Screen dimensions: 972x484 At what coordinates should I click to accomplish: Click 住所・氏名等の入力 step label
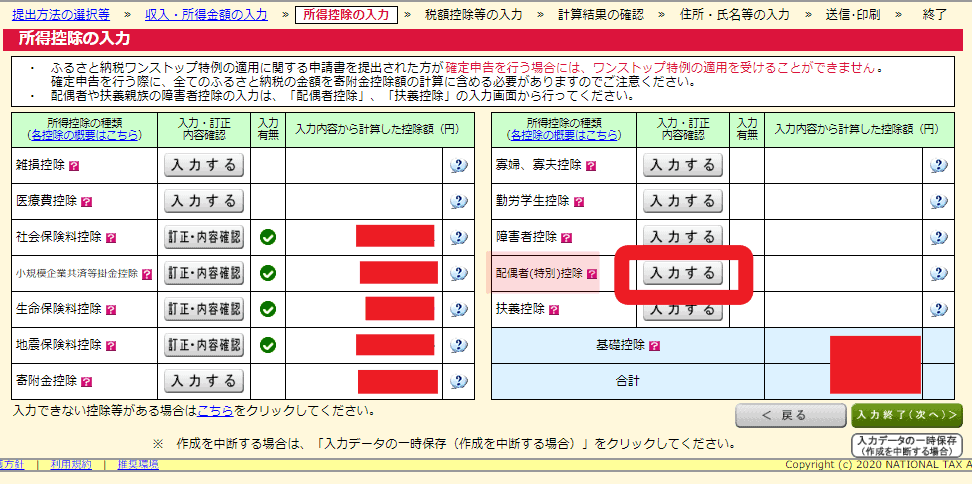[x=735, y=15]
